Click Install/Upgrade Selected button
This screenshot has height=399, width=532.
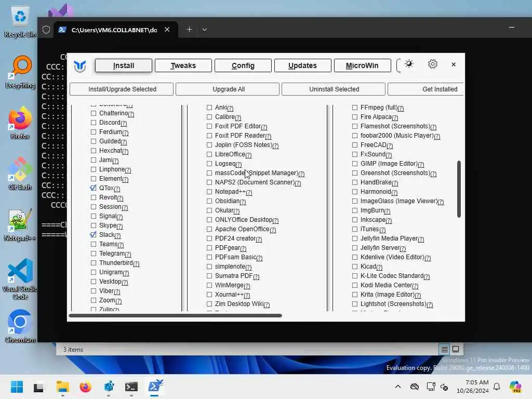point(122,89)
